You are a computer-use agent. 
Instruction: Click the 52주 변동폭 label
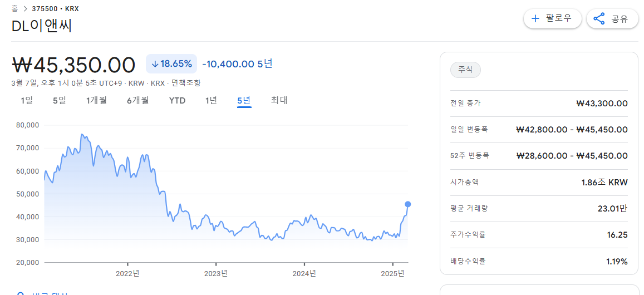pos(470,156)
